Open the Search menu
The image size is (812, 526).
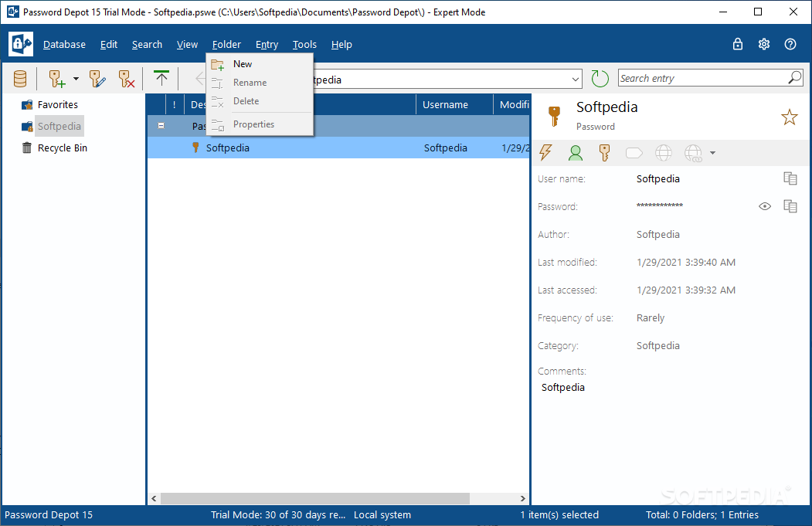point(147,45)
